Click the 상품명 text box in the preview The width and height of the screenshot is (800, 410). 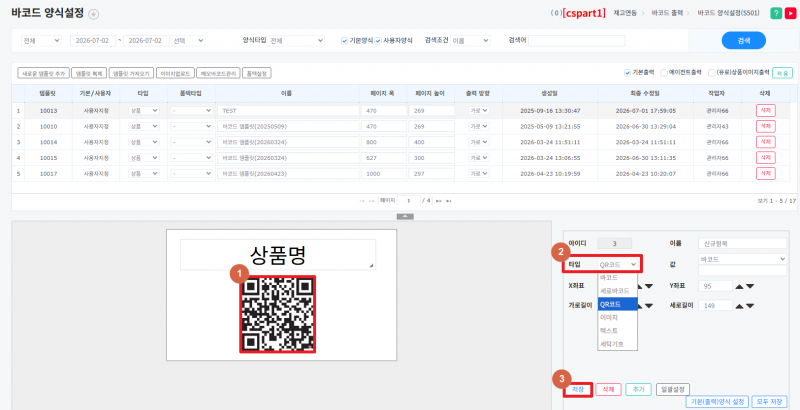point(278,254)
